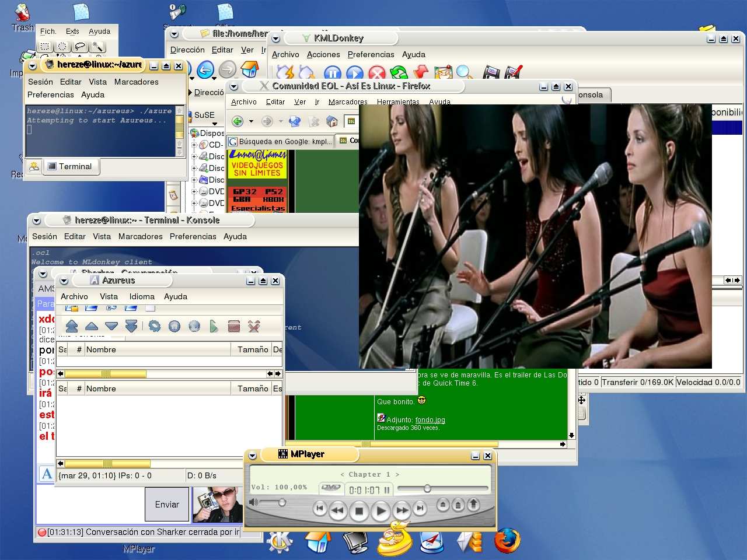The height and width of the screenshot is (560, 747).
Task: Click the green refresh icon in KMLDonkey toolbar
Action: pos(399,73)
